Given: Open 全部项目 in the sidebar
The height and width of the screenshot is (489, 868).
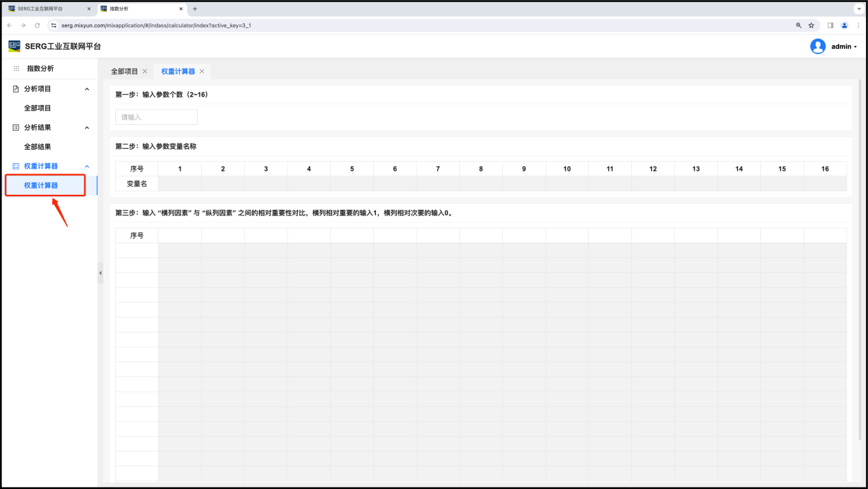Looking at the screenshot, I should click(38, 108).
